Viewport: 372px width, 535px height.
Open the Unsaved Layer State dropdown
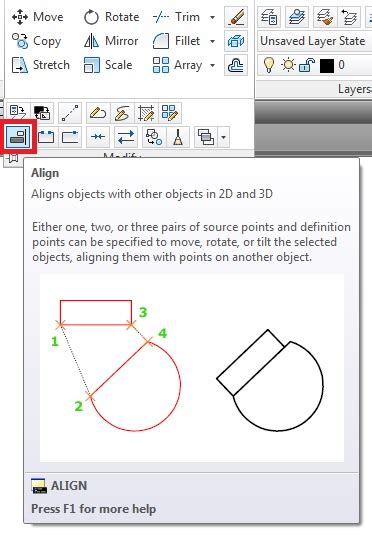(x=315, y=41)
